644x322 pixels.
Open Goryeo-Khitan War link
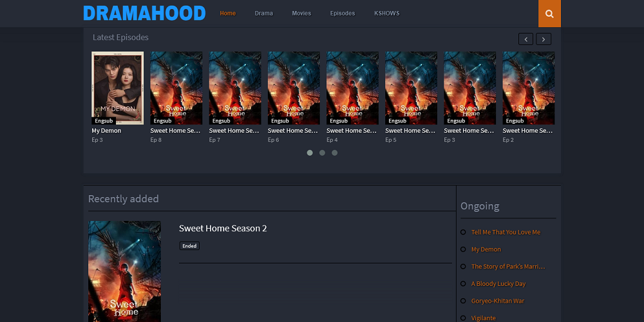tap(498, 301)
